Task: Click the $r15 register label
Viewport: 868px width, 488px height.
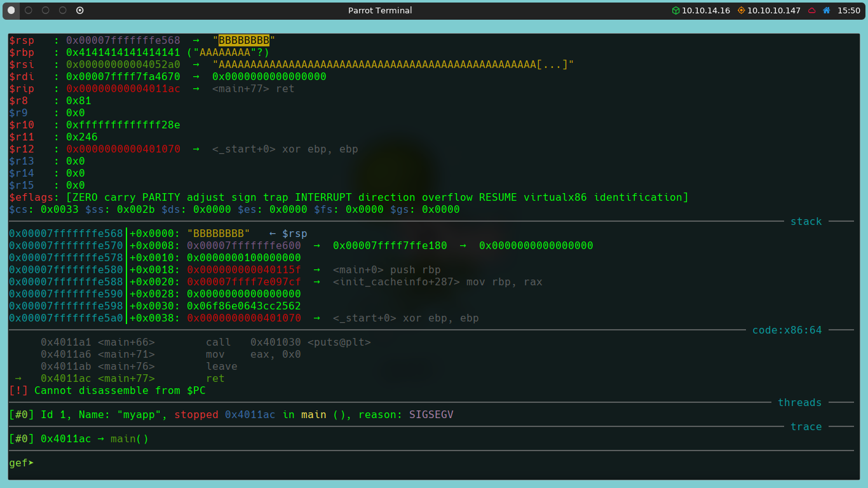Action: (22, 186)
